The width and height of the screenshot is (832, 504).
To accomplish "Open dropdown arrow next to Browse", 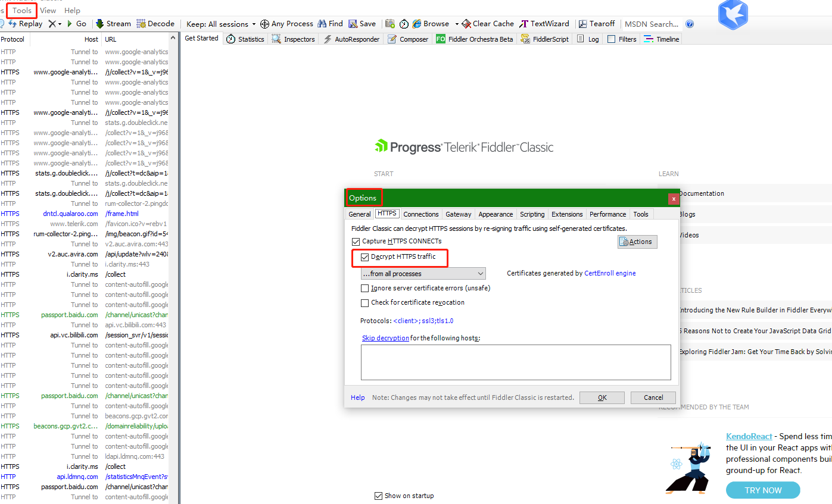I will click(x=457, y=24).
